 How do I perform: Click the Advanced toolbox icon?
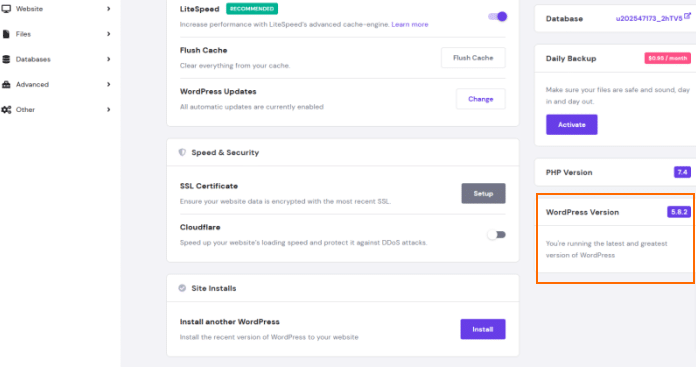pos(6,84)
